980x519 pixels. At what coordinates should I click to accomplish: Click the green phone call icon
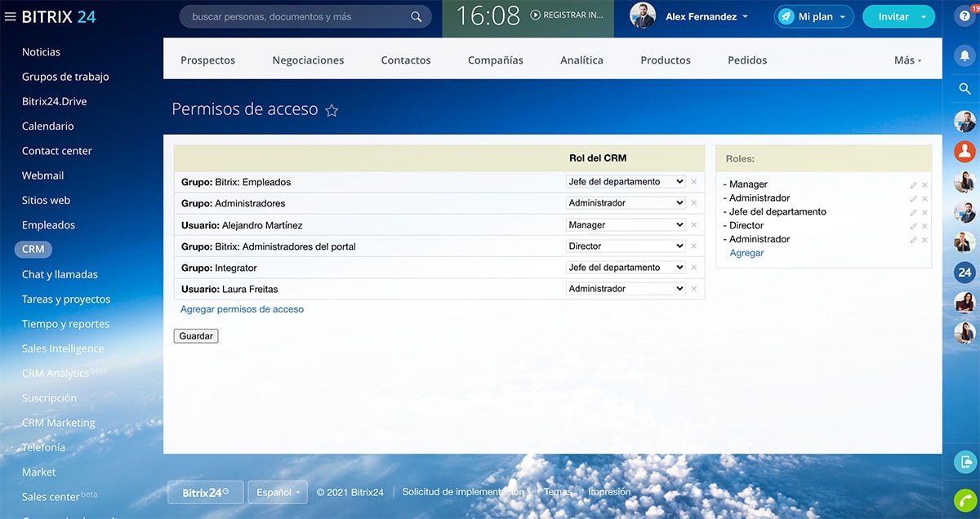[964, 500]
